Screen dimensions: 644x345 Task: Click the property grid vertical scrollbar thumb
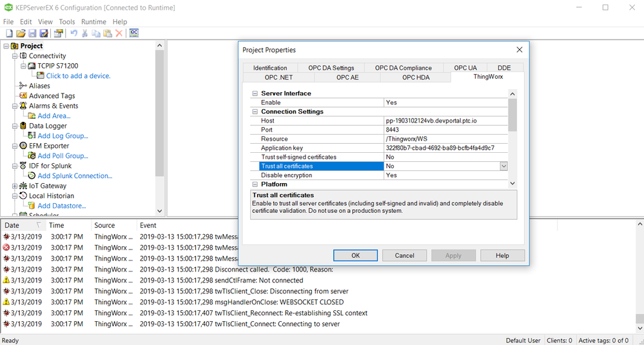(x=512, y=115)
